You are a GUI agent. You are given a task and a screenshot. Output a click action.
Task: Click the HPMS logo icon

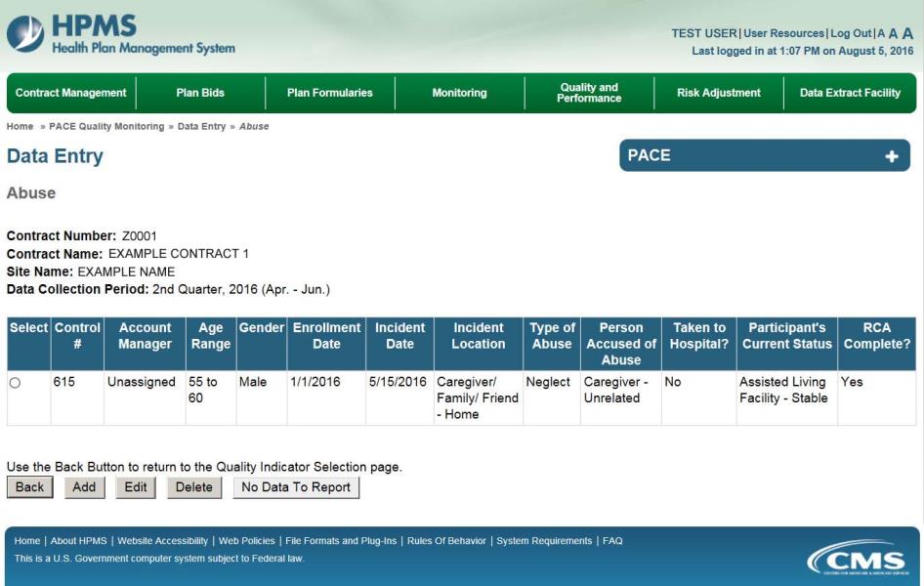(24, 33)
